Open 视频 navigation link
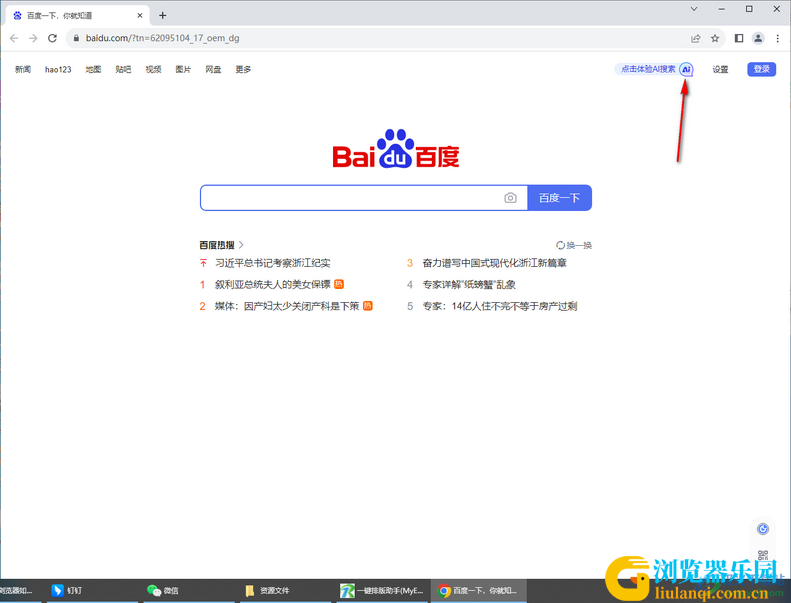 153,70
